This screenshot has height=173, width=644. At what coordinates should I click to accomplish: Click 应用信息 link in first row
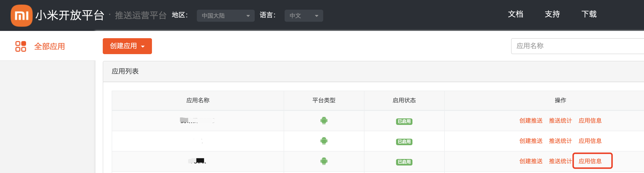click(x=590, y=121)
